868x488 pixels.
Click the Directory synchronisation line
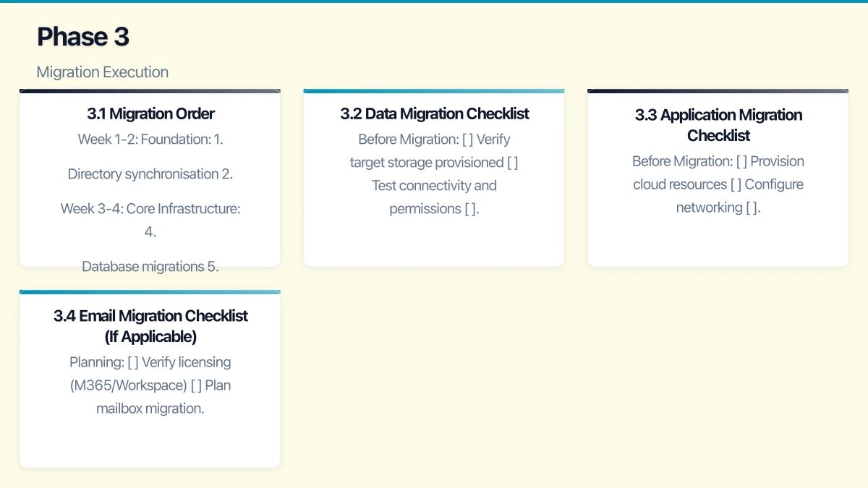150,174
